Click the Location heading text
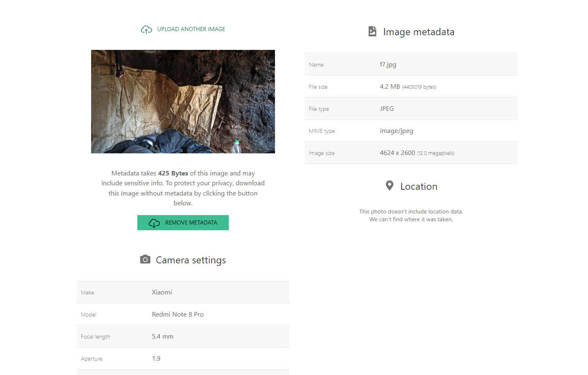 pos(419,186)
